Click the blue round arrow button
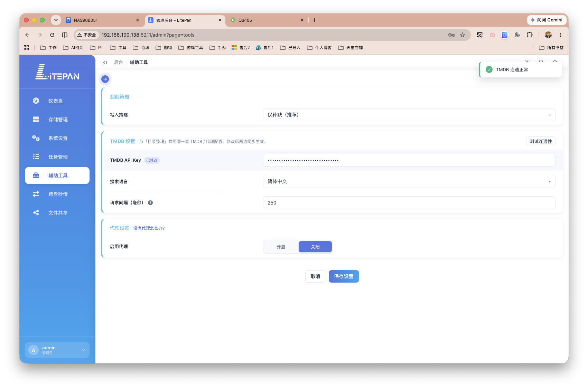 tap(105, 79)
